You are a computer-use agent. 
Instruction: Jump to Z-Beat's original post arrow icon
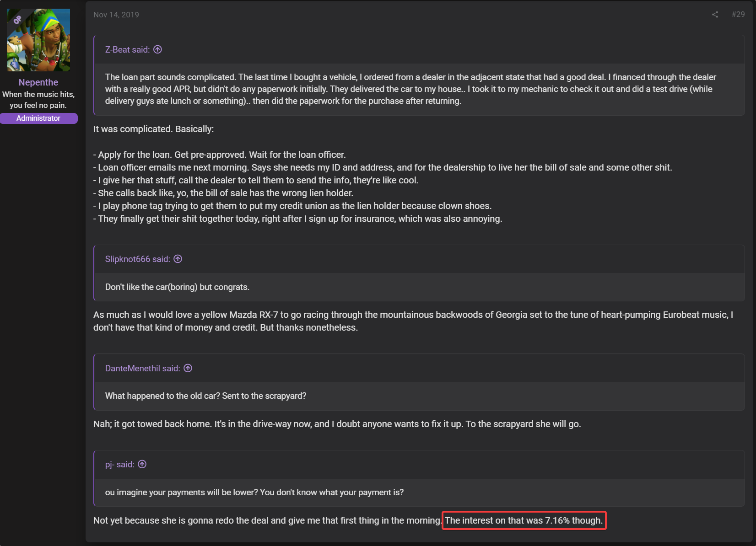(x=157, y=49)
